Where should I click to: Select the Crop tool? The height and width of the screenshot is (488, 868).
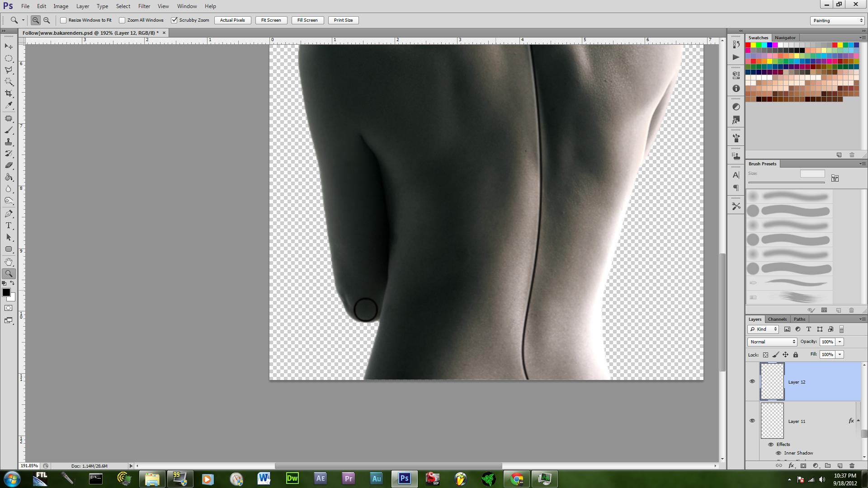(x=9, y=94)
